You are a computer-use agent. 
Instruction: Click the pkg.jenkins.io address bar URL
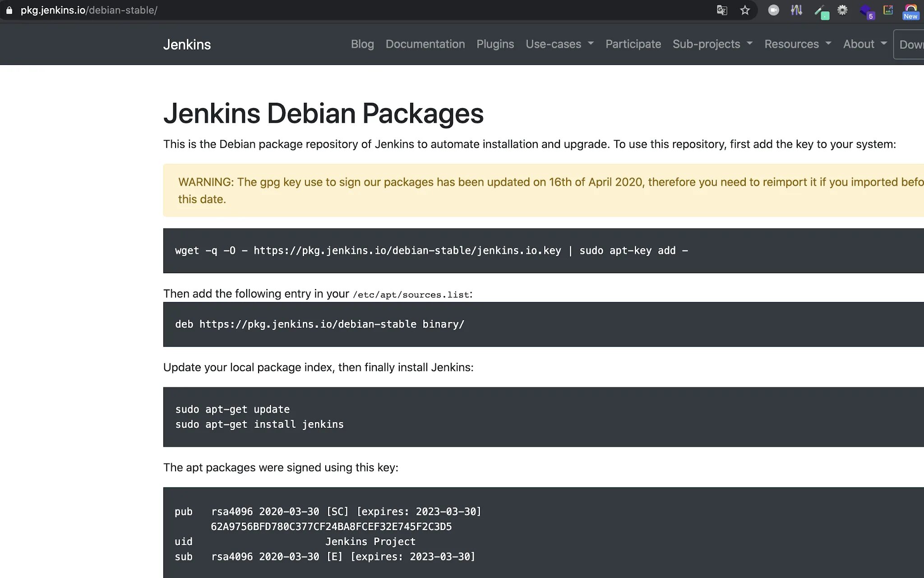(89, 10)
